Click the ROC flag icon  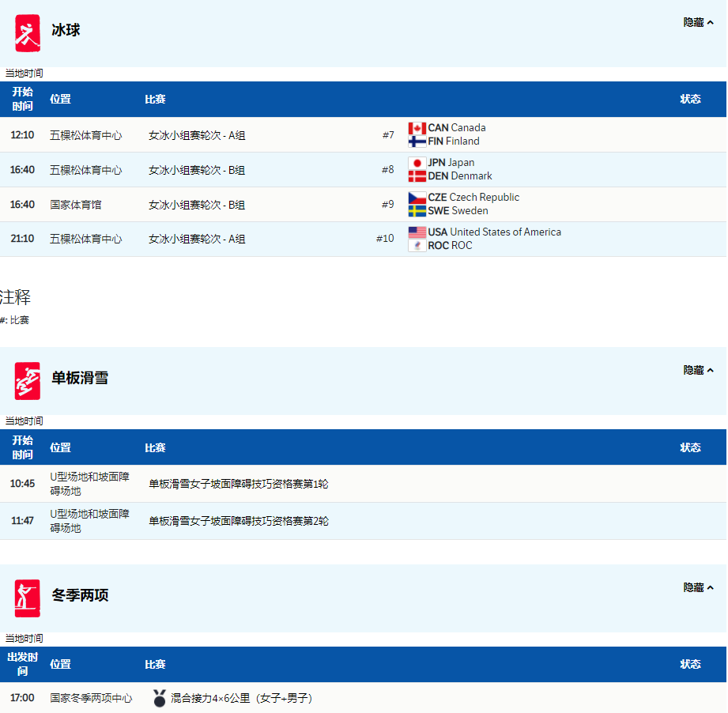[417, 246]
